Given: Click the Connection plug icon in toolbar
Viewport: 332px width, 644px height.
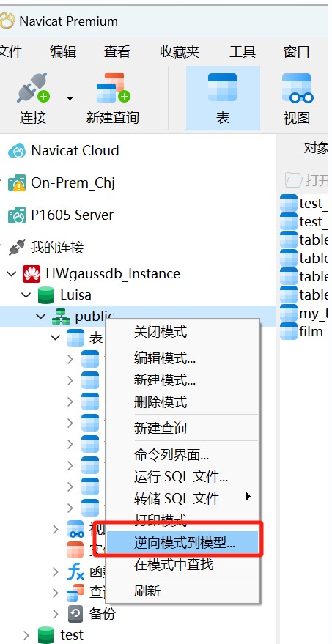Looking at the screenshot, I should [x=33, y=89].
